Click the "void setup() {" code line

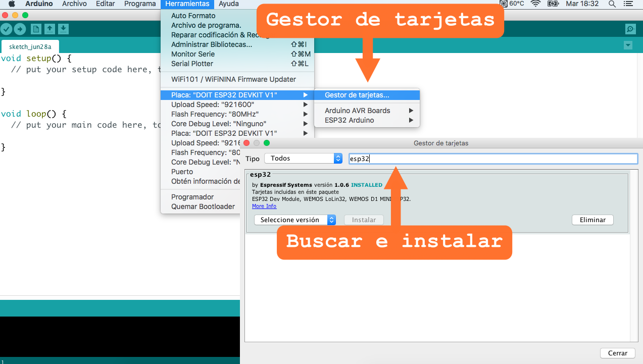coord(36,58)
